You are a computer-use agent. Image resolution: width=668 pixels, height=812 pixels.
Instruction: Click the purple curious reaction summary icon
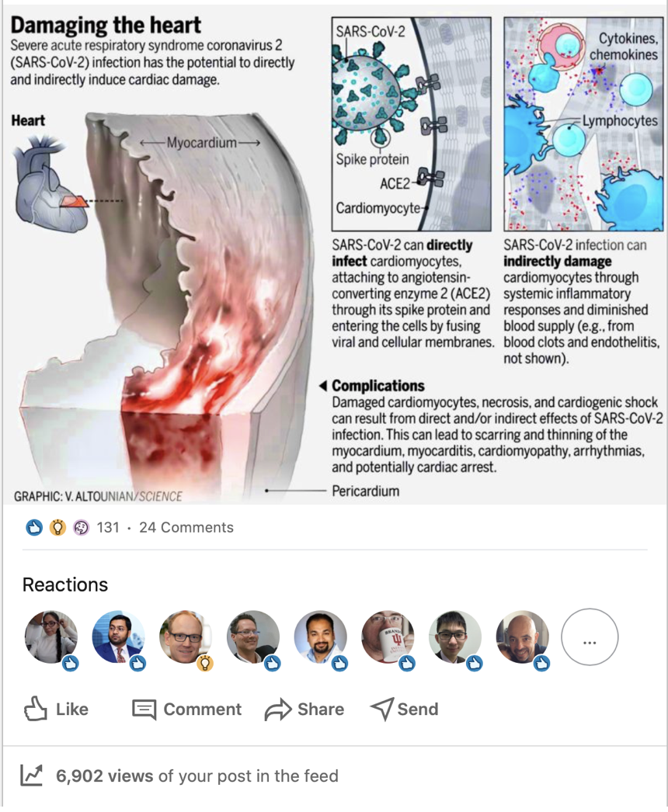[81, 528]
